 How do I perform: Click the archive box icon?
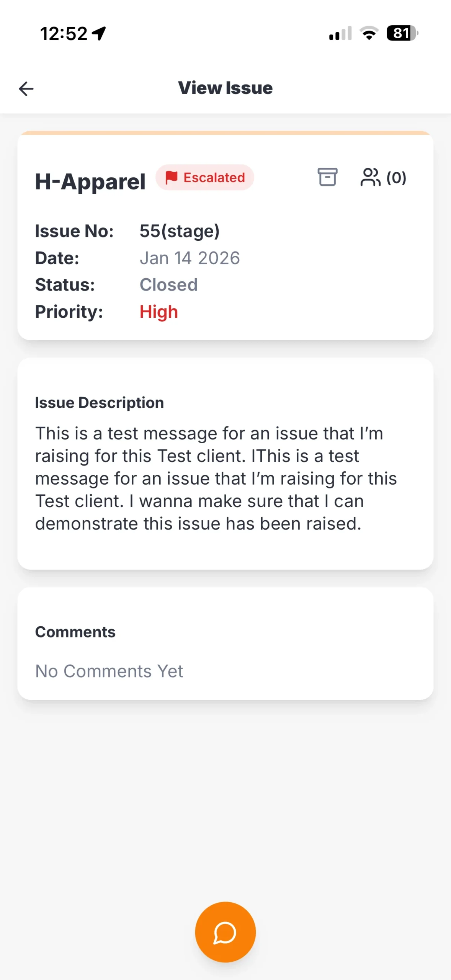[x=327, y=177]
